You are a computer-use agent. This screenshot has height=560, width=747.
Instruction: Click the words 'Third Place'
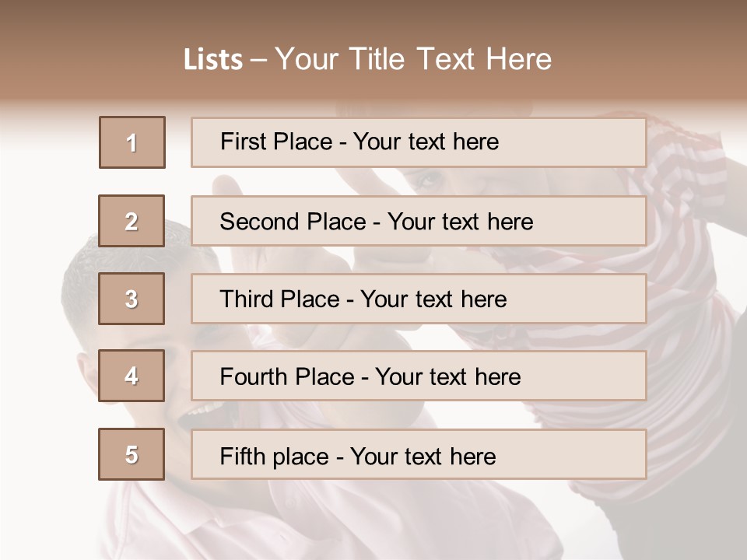tap(279, 299)
